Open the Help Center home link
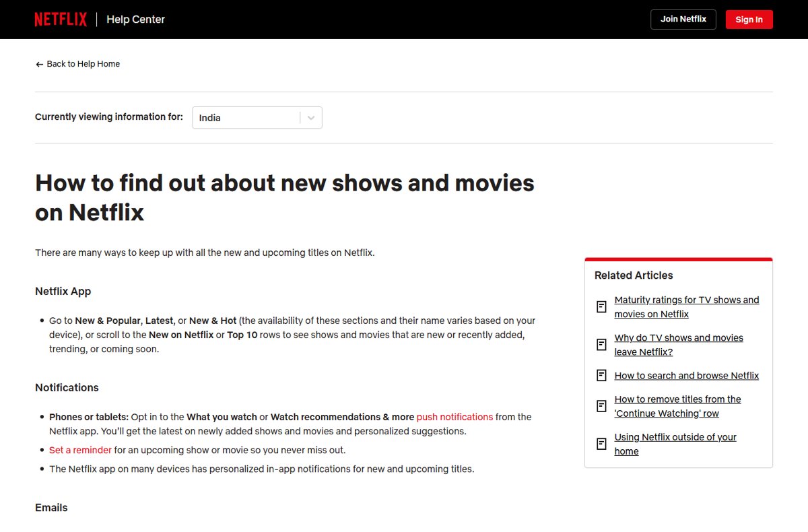 pos(135,20)
